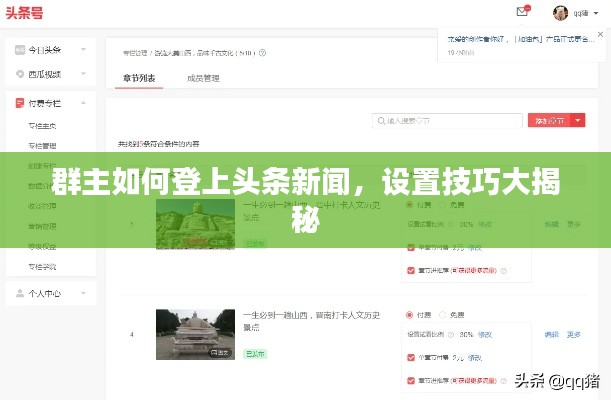Select 免费 radio button in row 4
Screen dimensions: 611x400
pyautogui.click(x=442, y=315)
